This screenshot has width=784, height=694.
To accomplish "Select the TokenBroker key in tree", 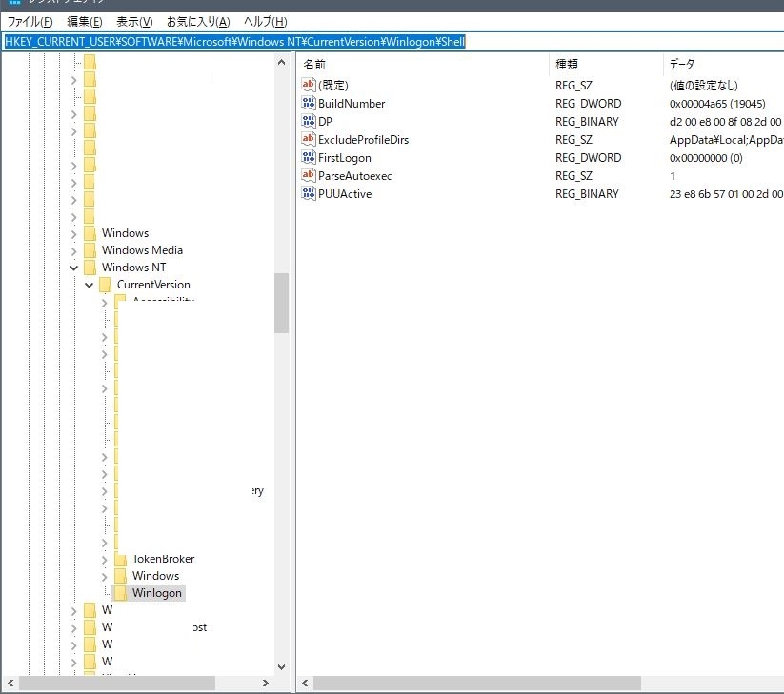I will tap(163, 559).
